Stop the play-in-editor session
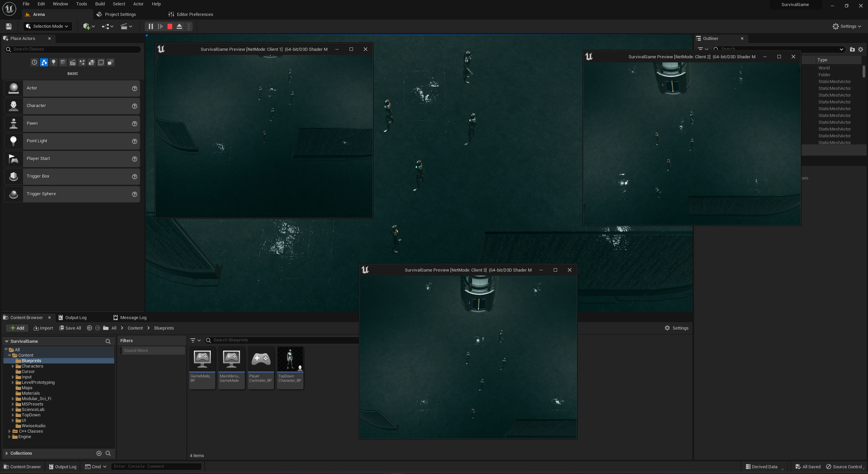868x474 pixels. coord(170,26)
